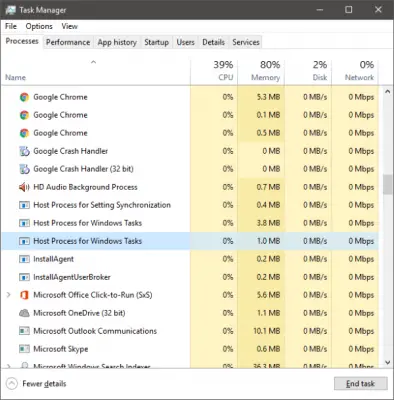Click the Microsoft Office Click-to-Run icon
This screenshot has width=394, height=400.
24,295
